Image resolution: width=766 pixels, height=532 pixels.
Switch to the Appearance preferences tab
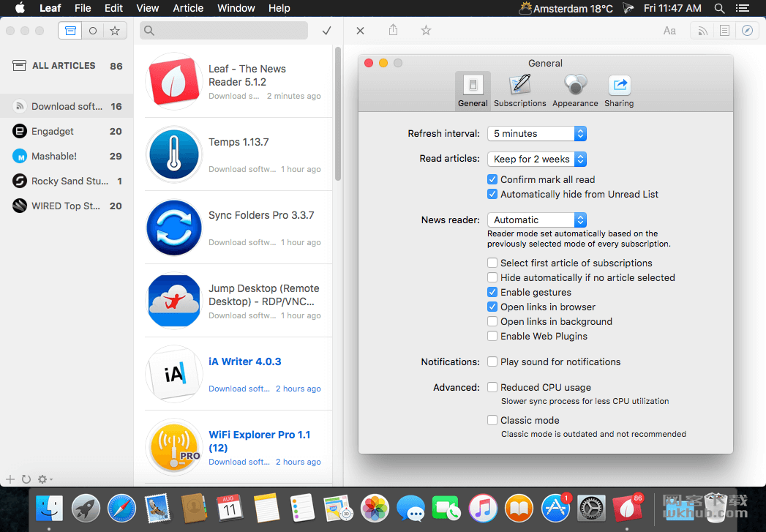point(575,91)
